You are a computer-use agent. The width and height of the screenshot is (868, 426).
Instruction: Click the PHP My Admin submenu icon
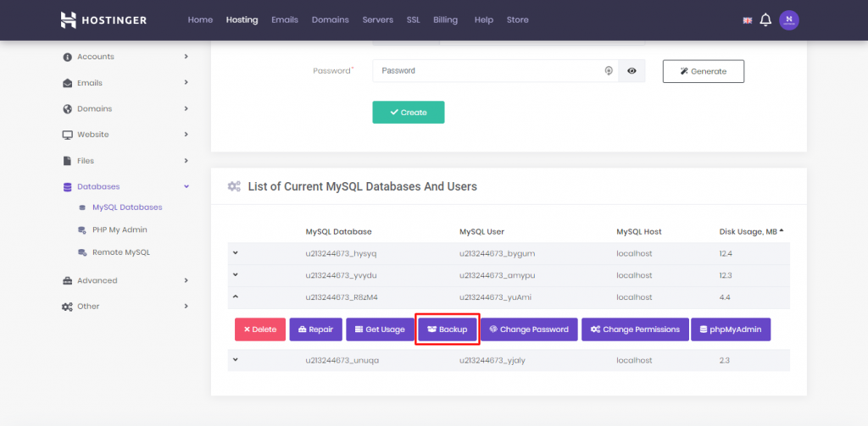coord(82,230)
